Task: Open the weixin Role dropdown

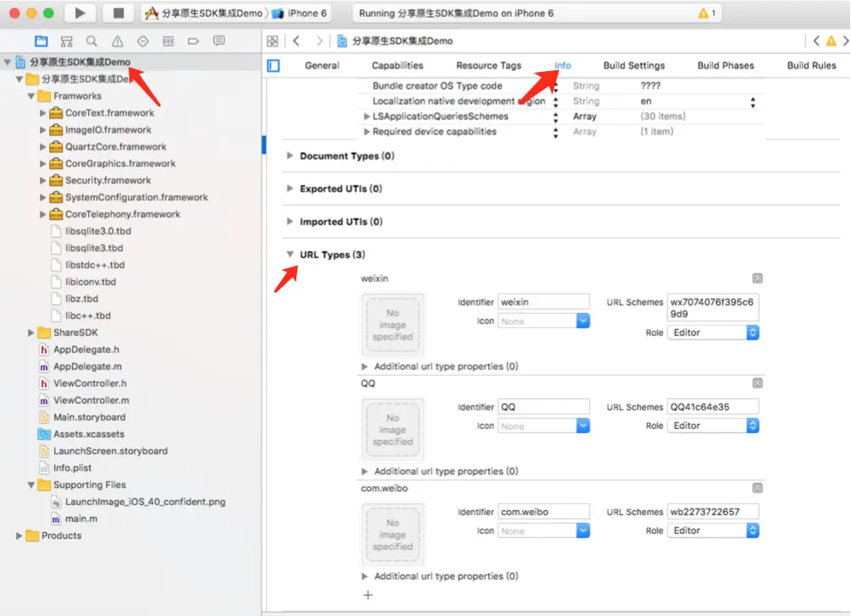Action: point(713,333)
